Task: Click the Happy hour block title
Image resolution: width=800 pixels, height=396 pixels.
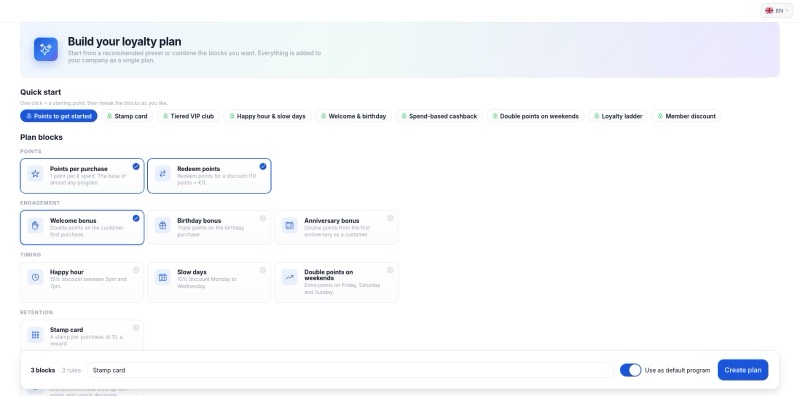Action: point(67,272)
